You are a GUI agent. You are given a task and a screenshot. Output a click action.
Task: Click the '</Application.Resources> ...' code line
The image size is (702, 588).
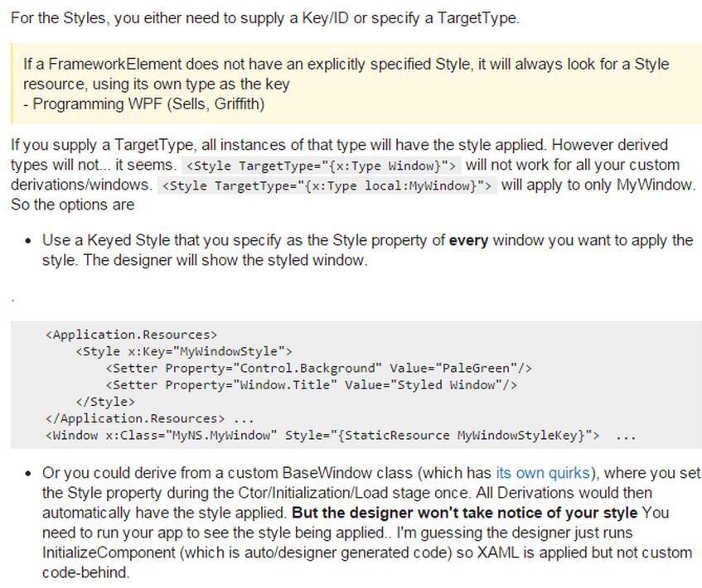pos(150,418)
